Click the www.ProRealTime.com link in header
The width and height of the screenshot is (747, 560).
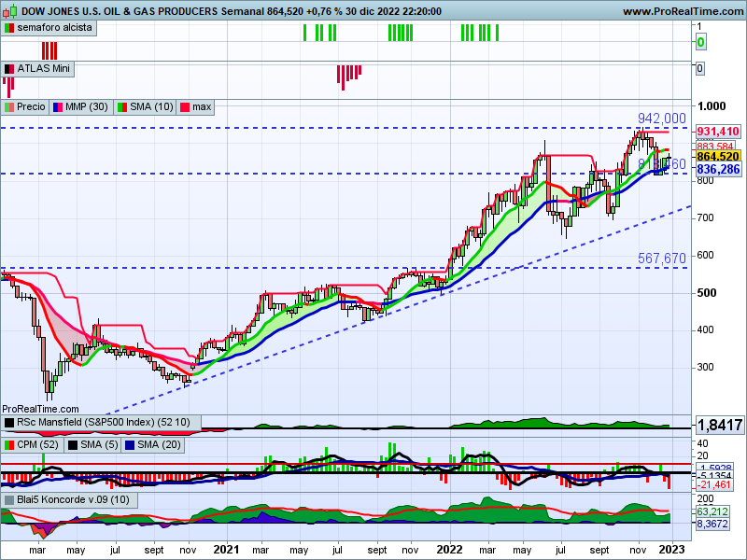tap(684, 11)
